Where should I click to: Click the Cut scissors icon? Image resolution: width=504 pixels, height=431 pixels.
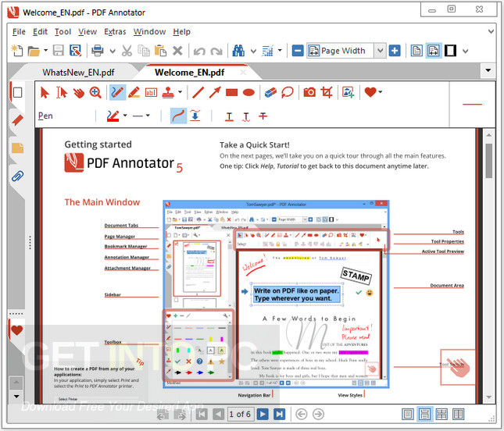pyautogui.click(x=127, y=51)
